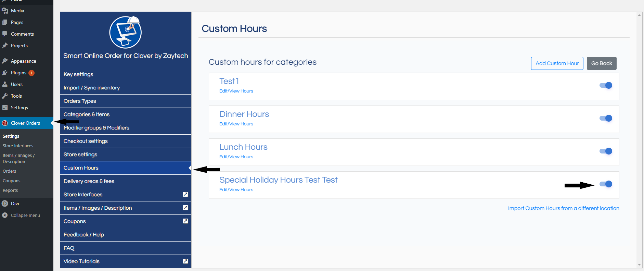This screenshot has width=644, height=271.
Task: Go to Orders Types menu item
Action: 126,101
